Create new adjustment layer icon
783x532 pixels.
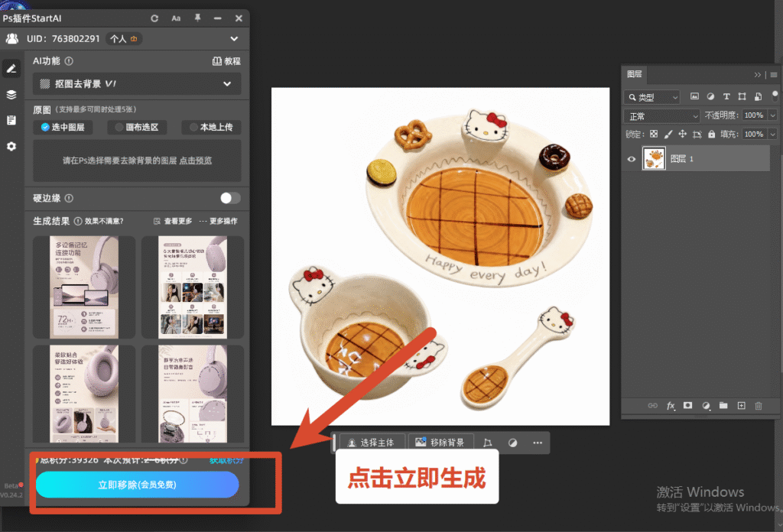tap(706, 406)
